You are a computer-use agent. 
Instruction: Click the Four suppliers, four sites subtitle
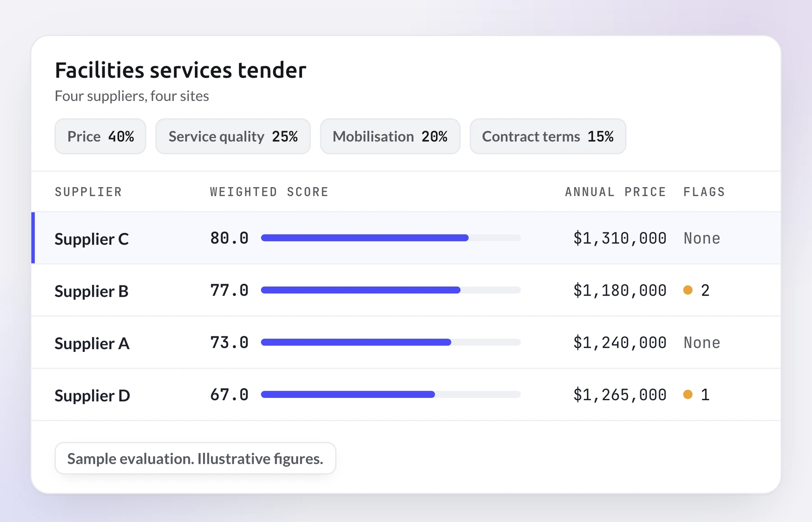click(x=132, y=96)
